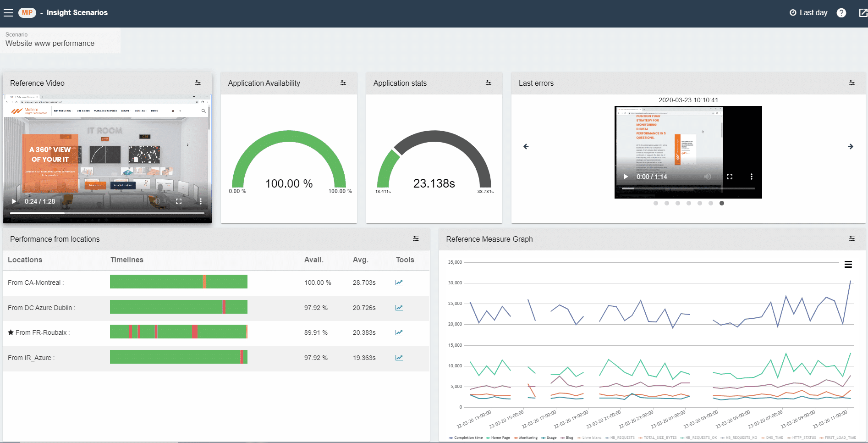This screenshot has height=443, width=868.
Task: Open Application Availability panel settings
Action: coord(343,83)
